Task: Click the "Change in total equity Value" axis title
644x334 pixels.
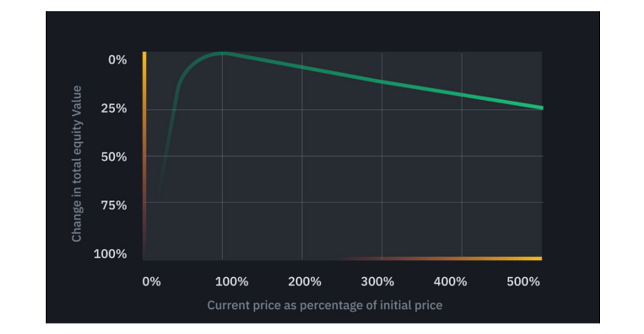Action: [77, 164]
